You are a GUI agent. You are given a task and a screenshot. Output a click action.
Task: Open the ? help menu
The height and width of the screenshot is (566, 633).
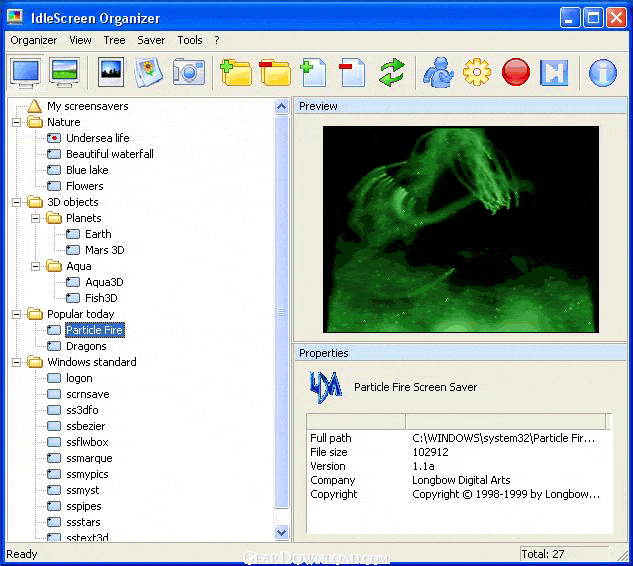pos(217,40)
